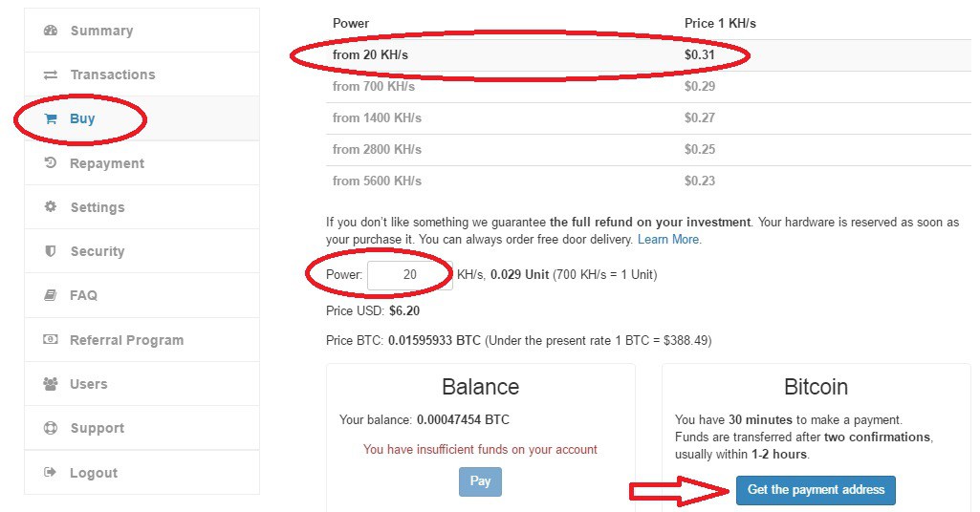Open the Learn More link
The image size is (980, 512).
point(668,239)
